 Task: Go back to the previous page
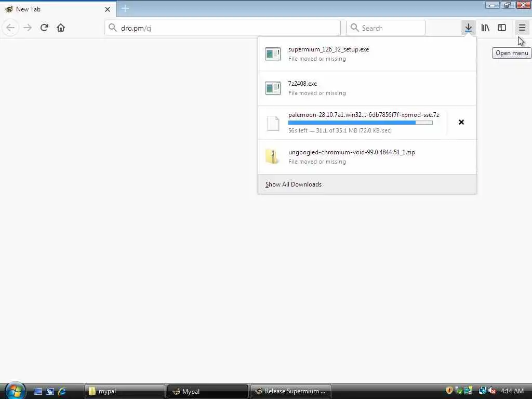coord(10,28)
